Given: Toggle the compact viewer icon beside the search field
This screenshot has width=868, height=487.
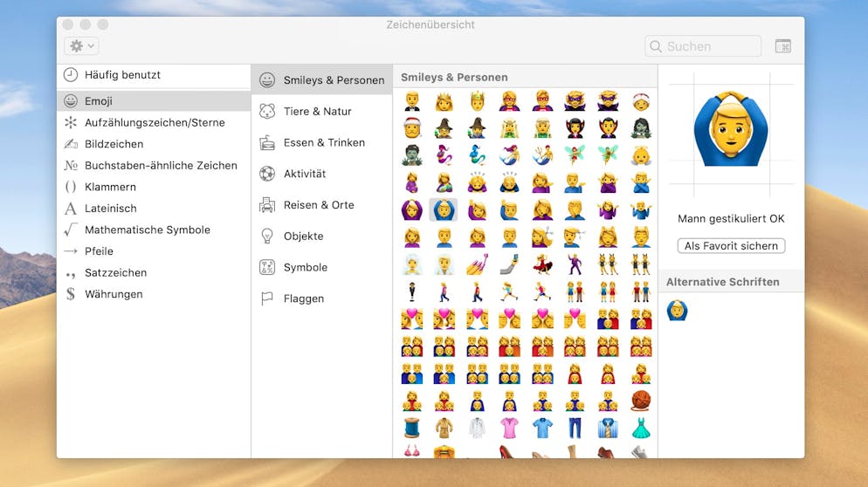Looking at the screenshot, I should tap(782, 46).
